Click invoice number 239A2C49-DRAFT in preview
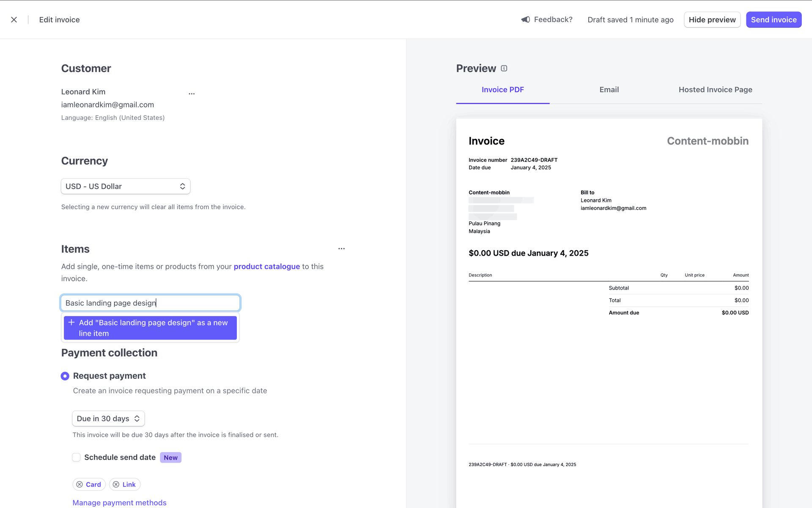The height and width of the screenshot is (508, 812). point(534,160)
